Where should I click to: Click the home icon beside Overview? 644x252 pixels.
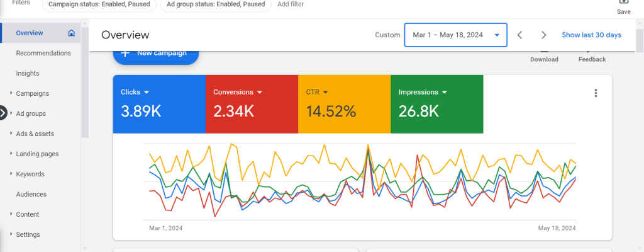[x=72, y=33]
